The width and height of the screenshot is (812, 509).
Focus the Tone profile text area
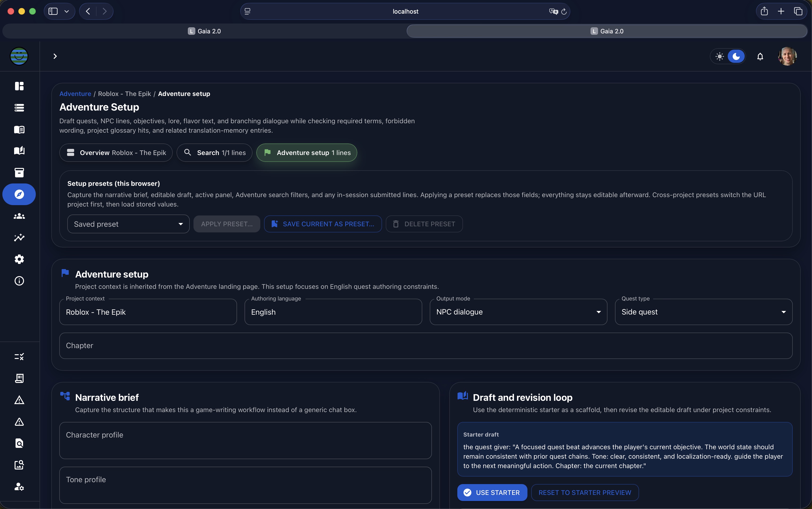(x=245, y=485)
